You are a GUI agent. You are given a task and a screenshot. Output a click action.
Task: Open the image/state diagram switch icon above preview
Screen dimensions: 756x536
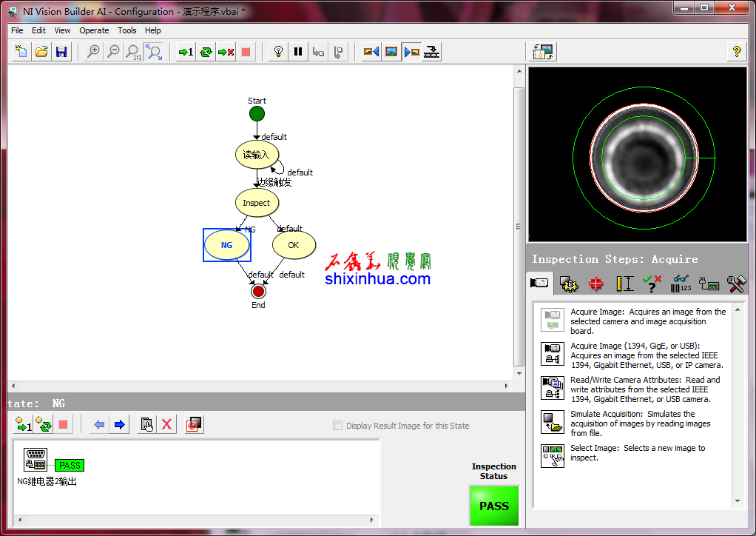tap(543, 52)
